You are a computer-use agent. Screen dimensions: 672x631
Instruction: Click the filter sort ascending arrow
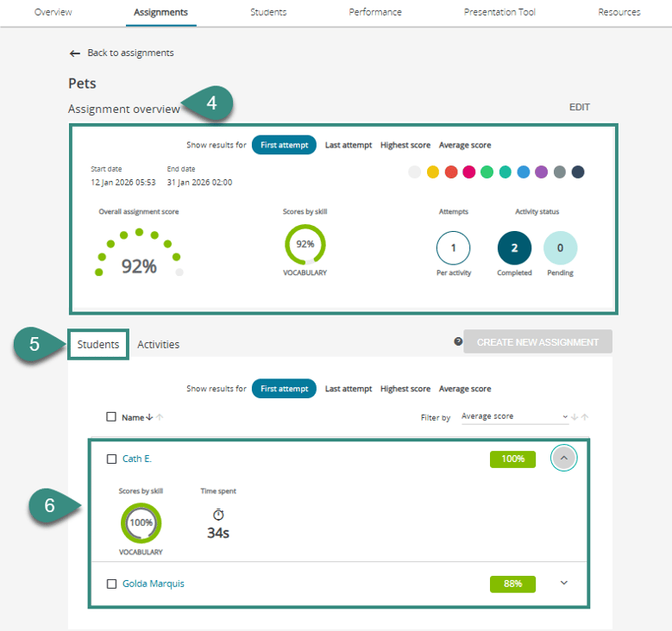click(x=585, y=417)
